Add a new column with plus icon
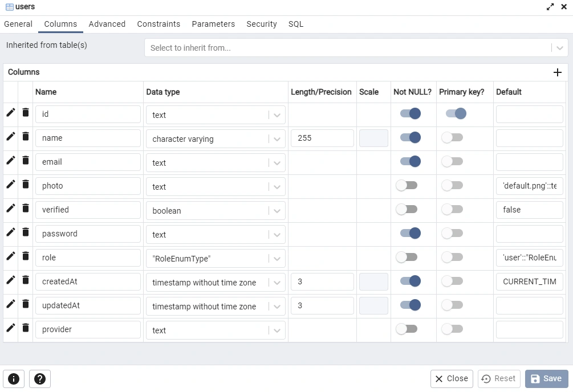This screenshot has height=392, width=573. tap(557, 72)
